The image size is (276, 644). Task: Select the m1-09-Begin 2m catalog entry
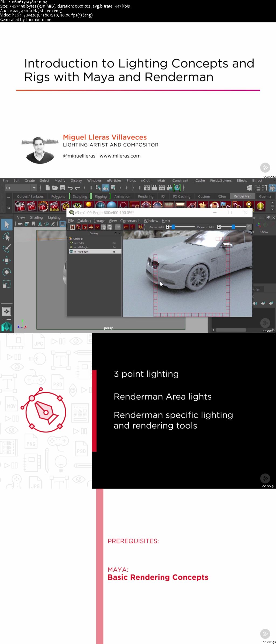tap(95, 247)
